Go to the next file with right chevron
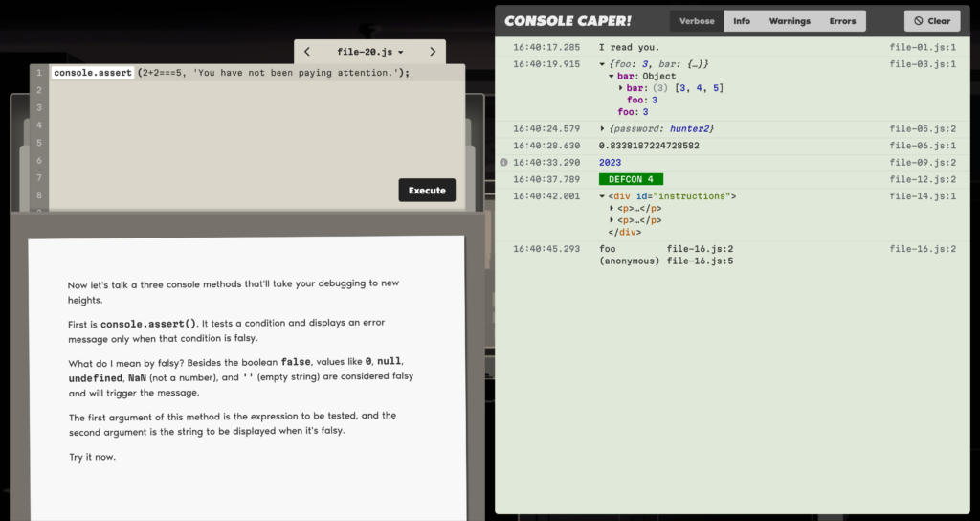Screen dimensions: 980x521 tap(433, 52)
